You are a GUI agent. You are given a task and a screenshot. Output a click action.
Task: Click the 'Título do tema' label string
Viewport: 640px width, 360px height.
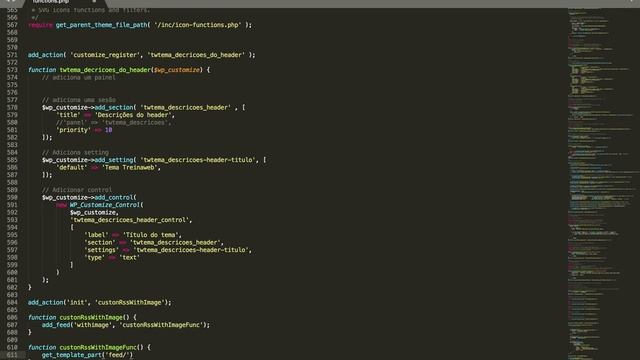(x=152, y=235)
